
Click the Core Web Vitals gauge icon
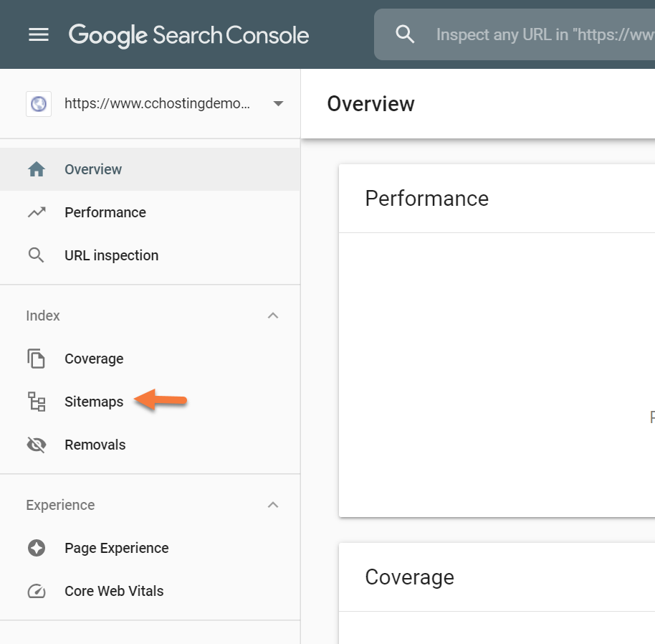[x=37, y=591]
